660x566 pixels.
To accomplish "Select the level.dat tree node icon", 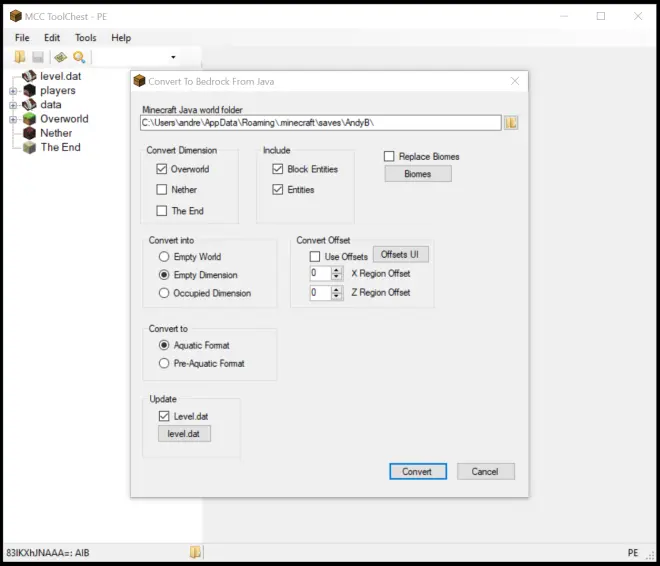I will coord(29,76).
